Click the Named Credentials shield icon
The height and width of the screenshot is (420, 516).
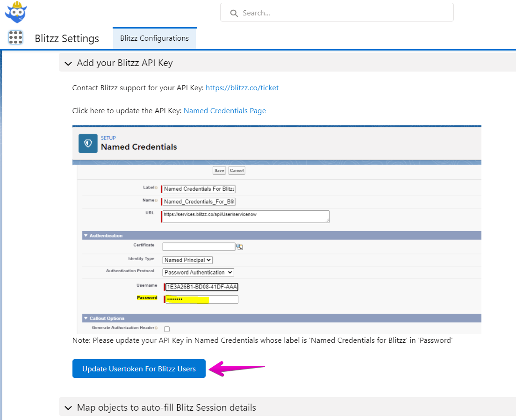tap(88, 143)
